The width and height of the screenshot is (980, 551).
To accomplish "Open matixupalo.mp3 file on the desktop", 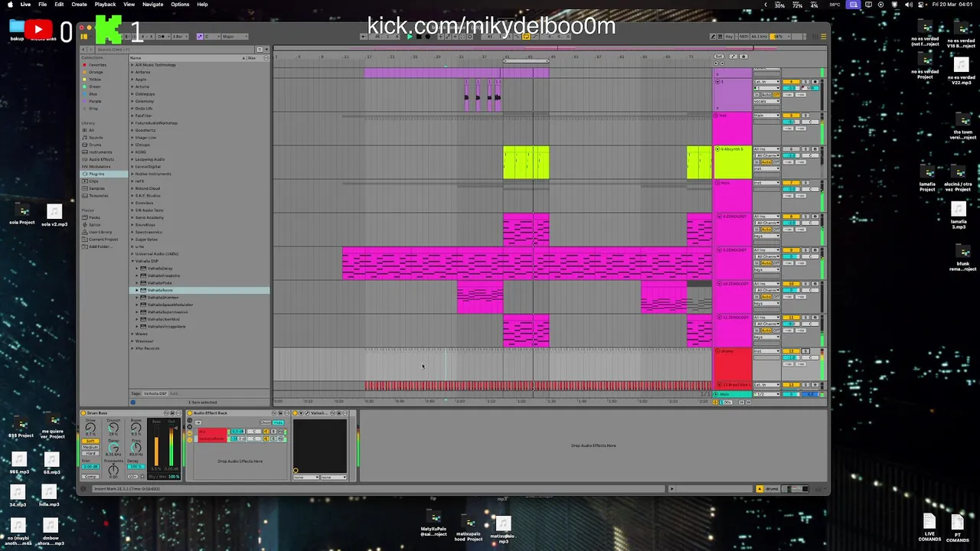I will pyautogui.click(x=503, y=528).
